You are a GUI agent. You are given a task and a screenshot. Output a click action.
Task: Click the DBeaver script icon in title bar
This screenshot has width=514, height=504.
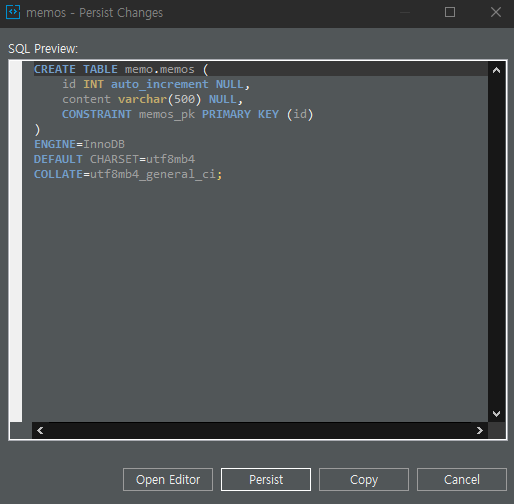coord(13,12)
